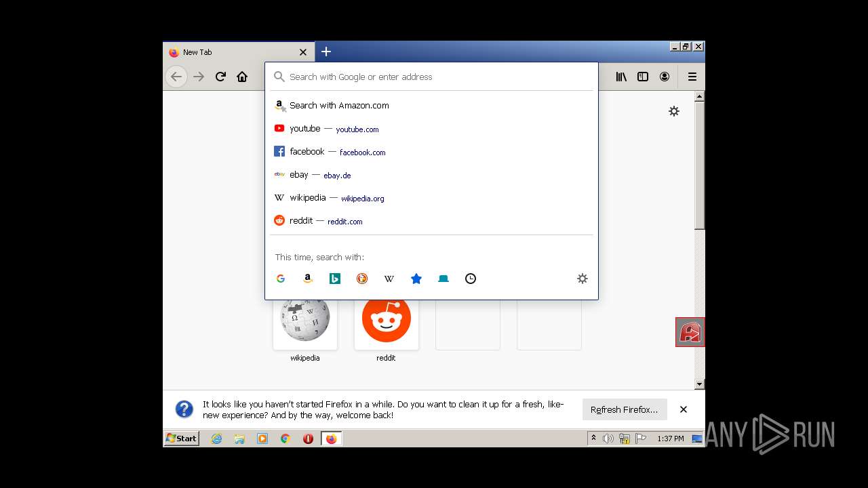The image size is (868, 488).
Task: Launch Opera from taskbar
Action: [309, 439]
